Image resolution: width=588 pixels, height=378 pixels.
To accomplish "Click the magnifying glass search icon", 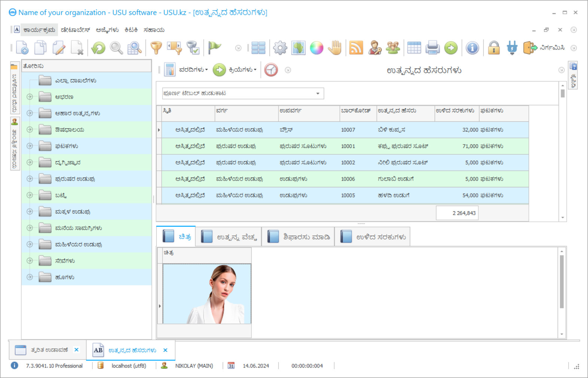I will (x=116, y=48).
